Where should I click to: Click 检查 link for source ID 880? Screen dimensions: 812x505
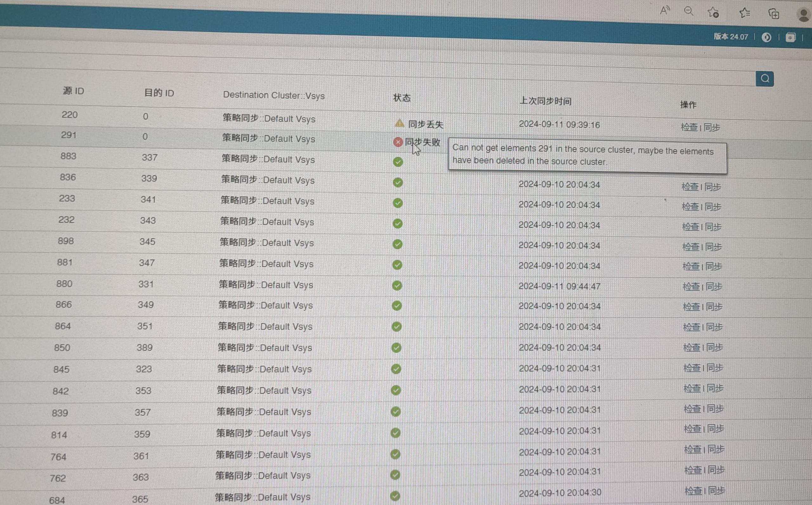coord(691,287)
